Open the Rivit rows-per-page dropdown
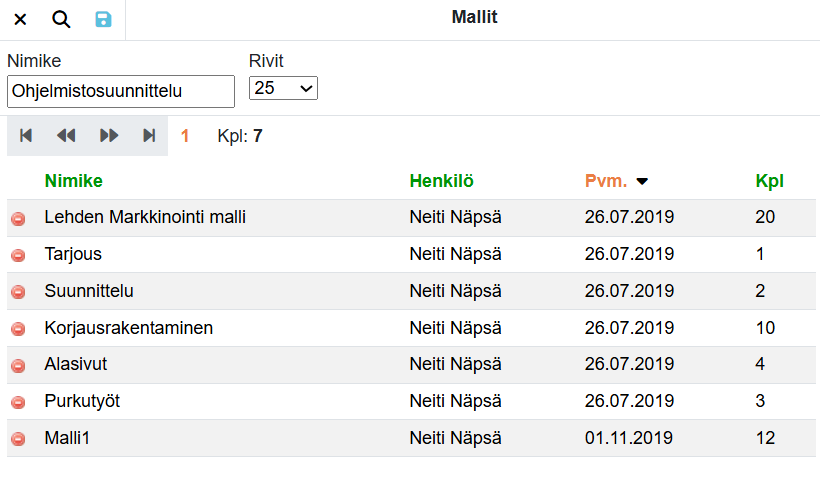This screenshot has width=820, height=482. [x=283, y=88]
